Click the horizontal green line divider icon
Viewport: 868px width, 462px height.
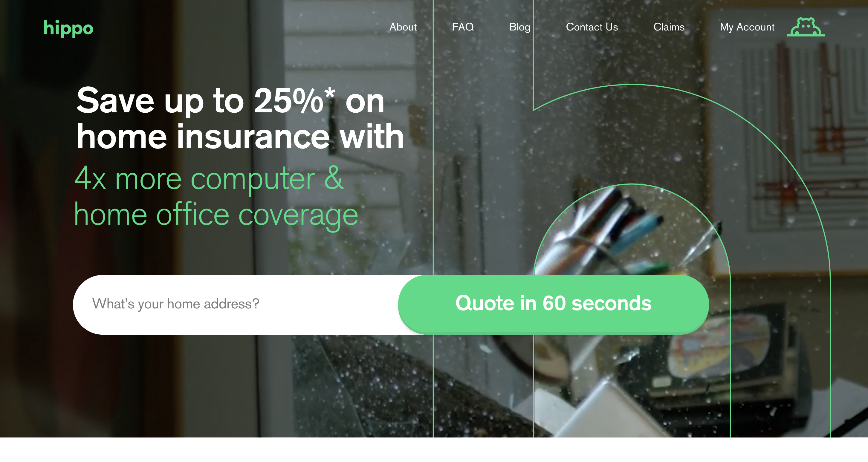(805, 36)
